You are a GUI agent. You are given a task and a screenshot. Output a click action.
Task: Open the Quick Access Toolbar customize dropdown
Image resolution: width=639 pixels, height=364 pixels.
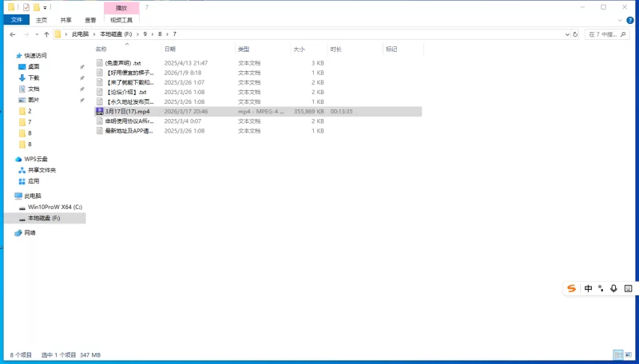pos(45,7)
